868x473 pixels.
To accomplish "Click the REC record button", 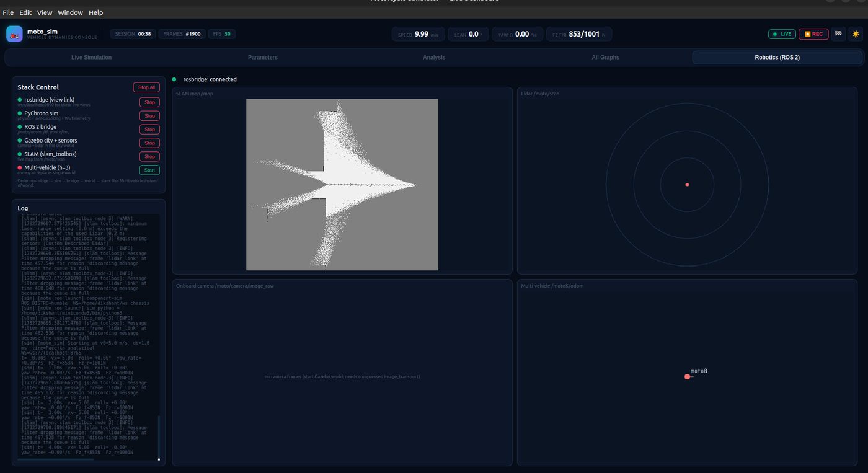I will click(813, 34).
